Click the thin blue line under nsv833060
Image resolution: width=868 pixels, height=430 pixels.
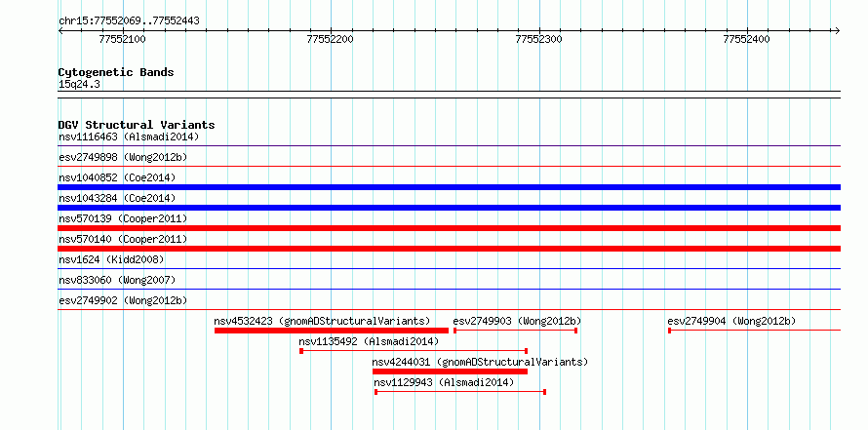pyautogui.click(x=450, y=289)
